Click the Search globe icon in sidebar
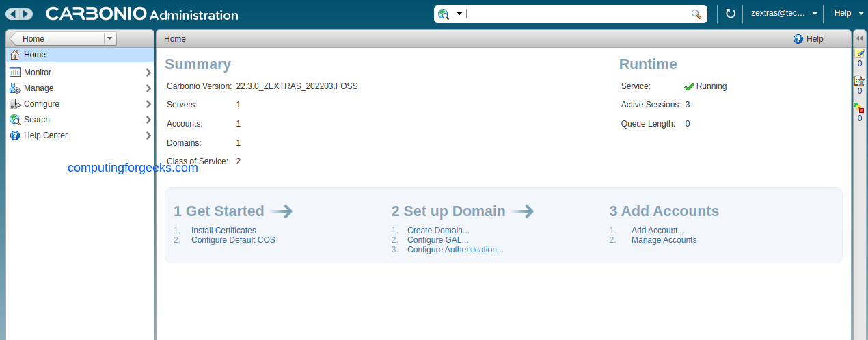Image resolution: width=868 pixels, height=340 pixels. (15, 120)
